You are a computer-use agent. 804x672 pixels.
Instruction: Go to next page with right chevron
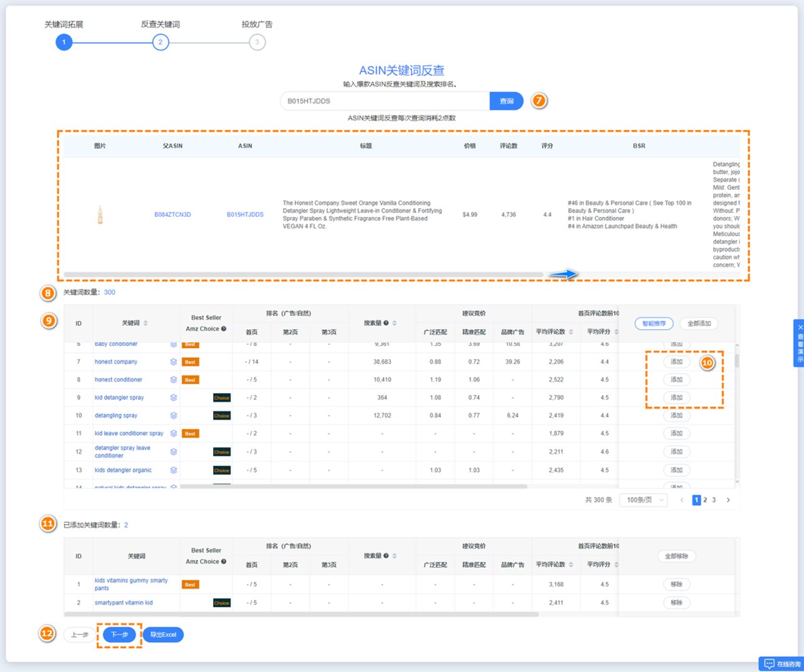click(x=728, y=500)
